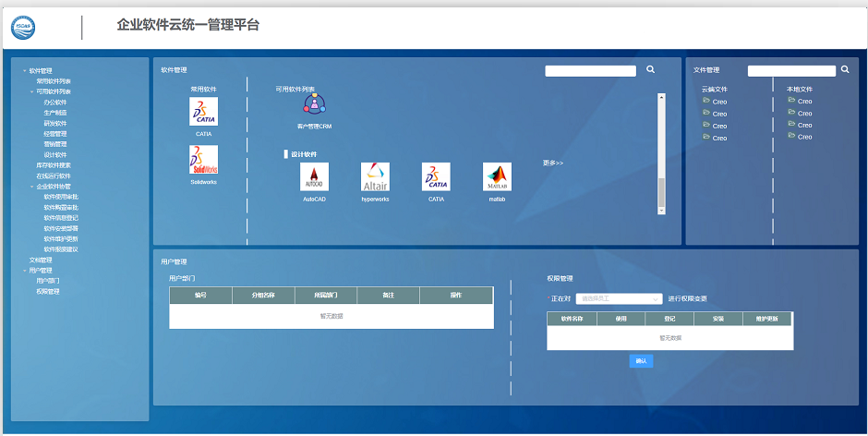The height and width of the screenshot is (436, 868).
Task: Collapse the 软件管理 tree node
Action: click(25, 70)
